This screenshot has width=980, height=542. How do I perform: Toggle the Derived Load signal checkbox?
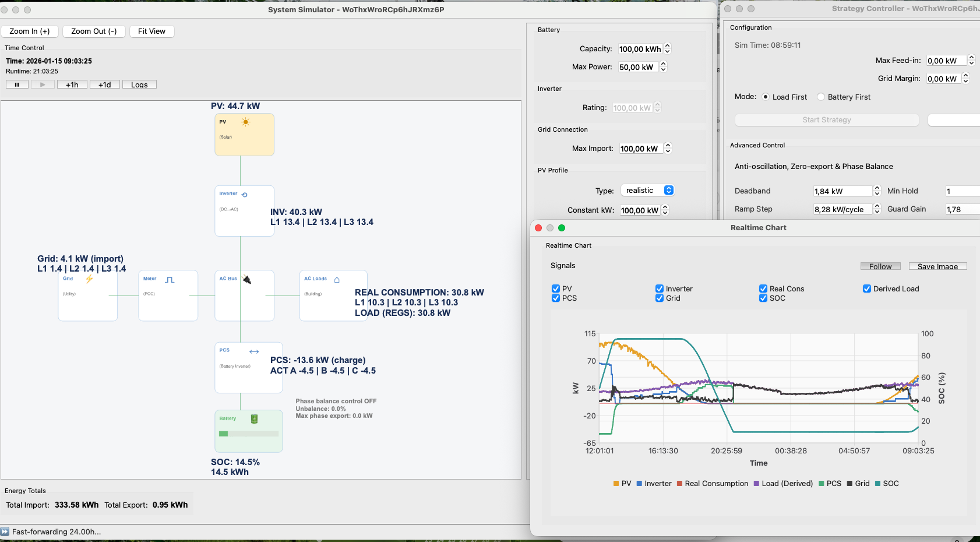(x=867, y=288)
